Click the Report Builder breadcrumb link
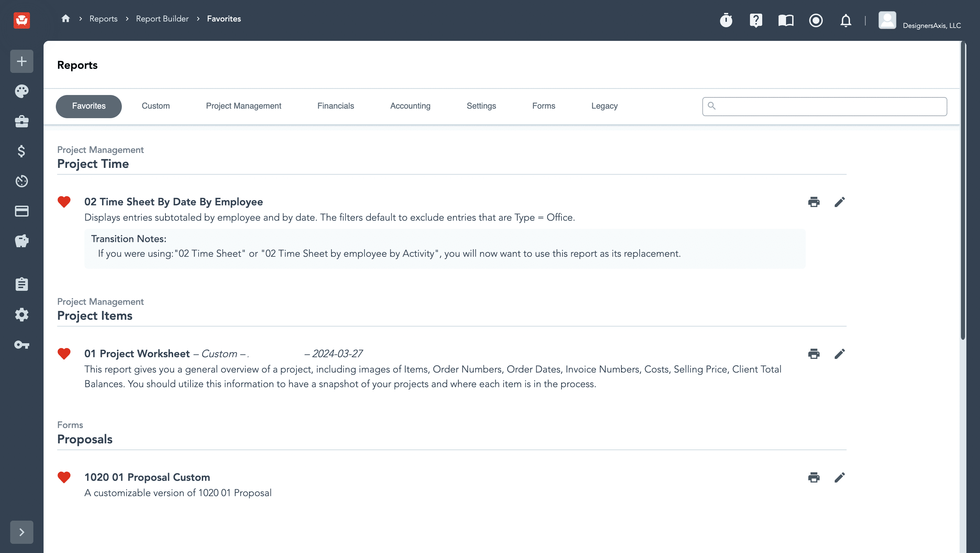 point(162,19)
